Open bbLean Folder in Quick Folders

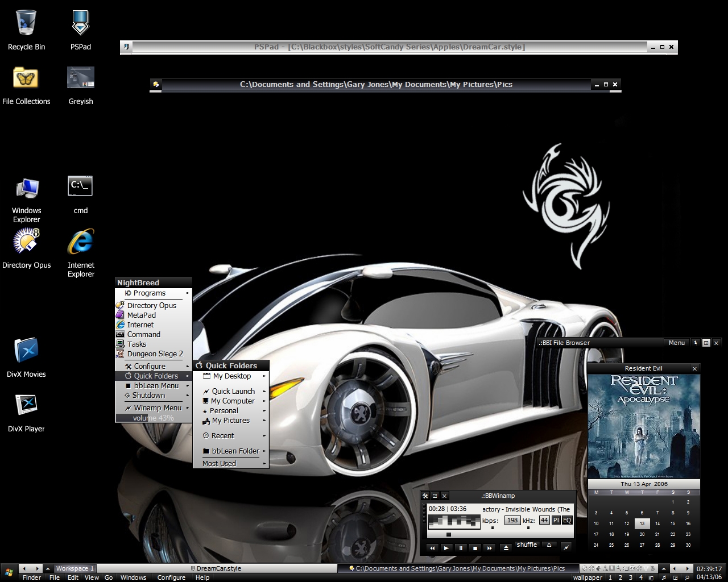click(231, 451)
